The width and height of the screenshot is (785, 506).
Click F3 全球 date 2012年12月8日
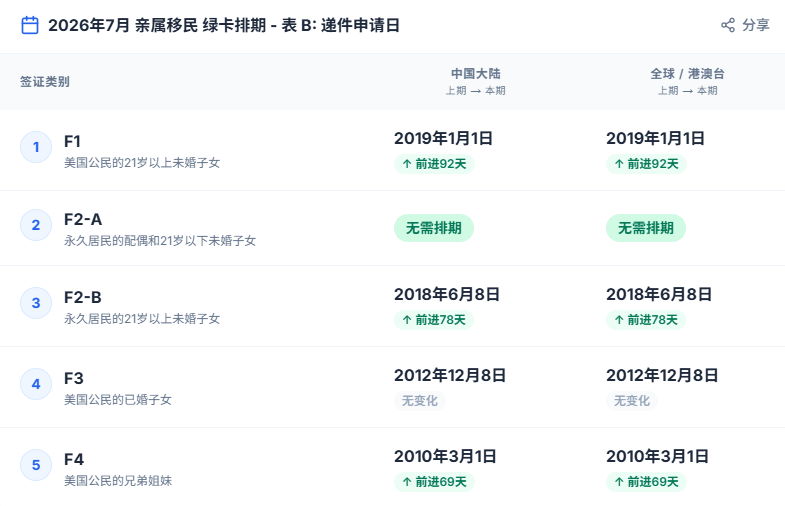[662, 375]
